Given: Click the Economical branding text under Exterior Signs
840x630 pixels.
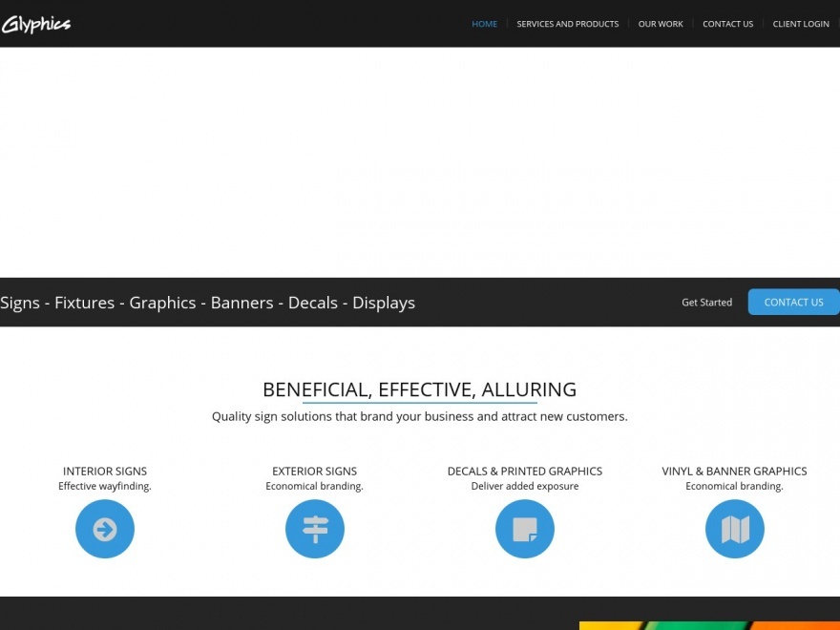Looking at the screenshot, I should pos(314,486).
